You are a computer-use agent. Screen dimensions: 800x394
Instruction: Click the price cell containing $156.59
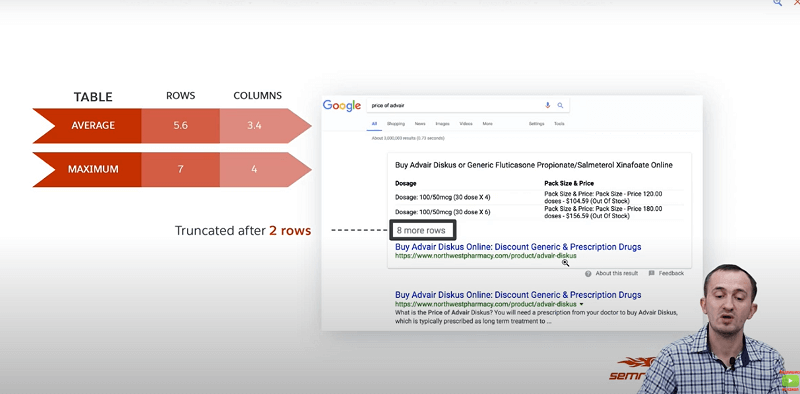[603, 212]
